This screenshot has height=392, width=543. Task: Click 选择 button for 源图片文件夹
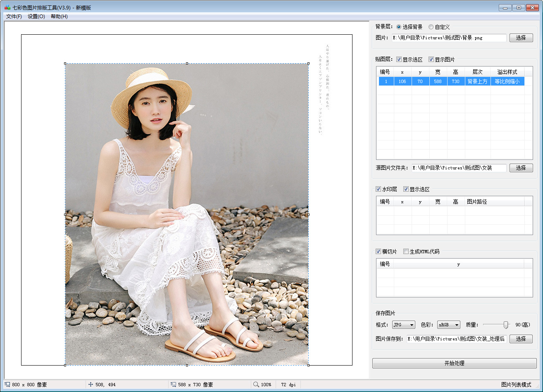521,168
